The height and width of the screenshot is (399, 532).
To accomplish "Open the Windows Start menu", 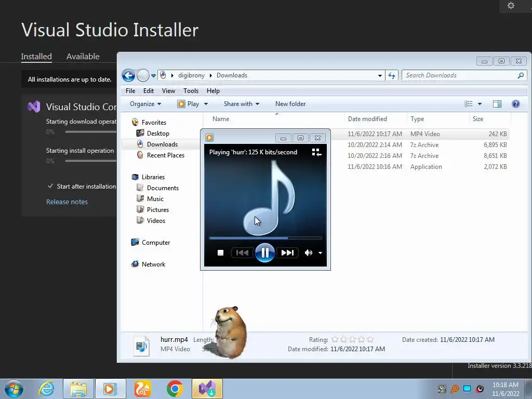I will coord(14,389).
